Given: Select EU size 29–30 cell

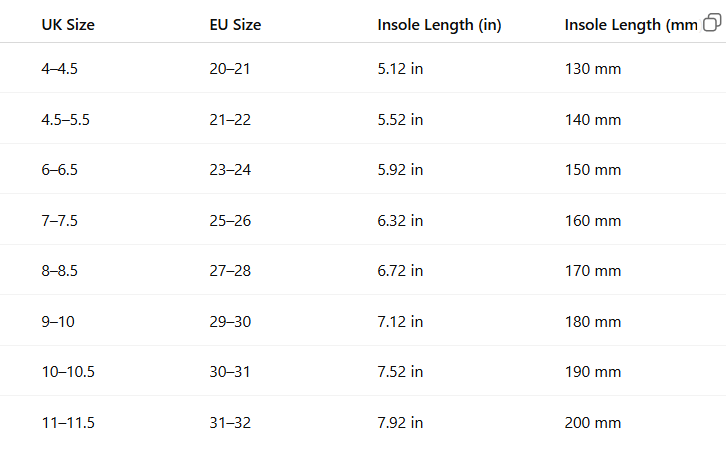Looking at the screenshot, I should click(230, 321).
